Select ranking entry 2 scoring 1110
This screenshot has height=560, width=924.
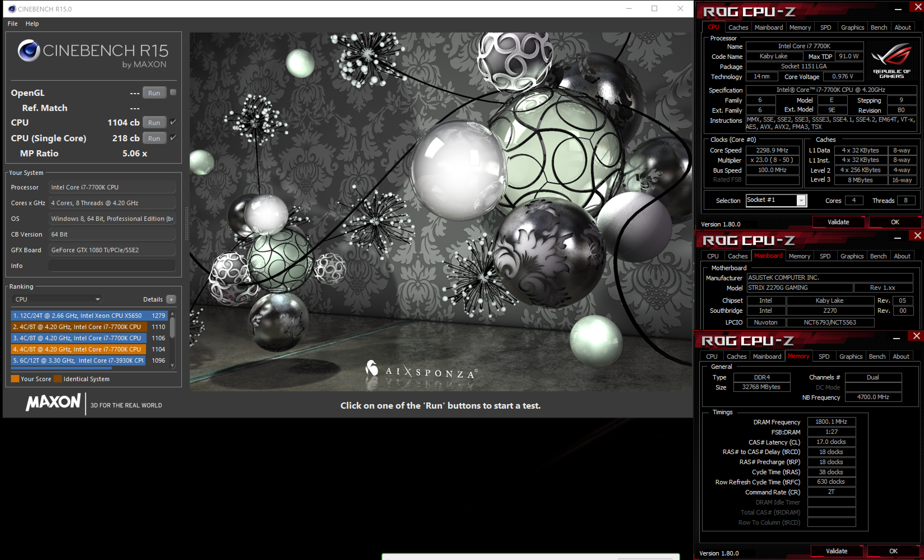pos(89,327)
